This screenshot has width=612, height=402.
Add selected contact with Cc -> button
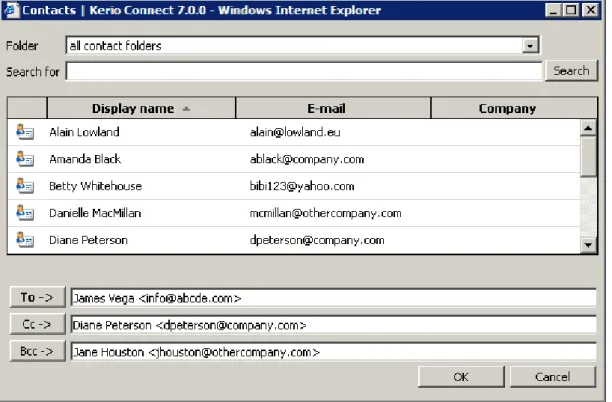pyautogui.click(x=37, y=324)
